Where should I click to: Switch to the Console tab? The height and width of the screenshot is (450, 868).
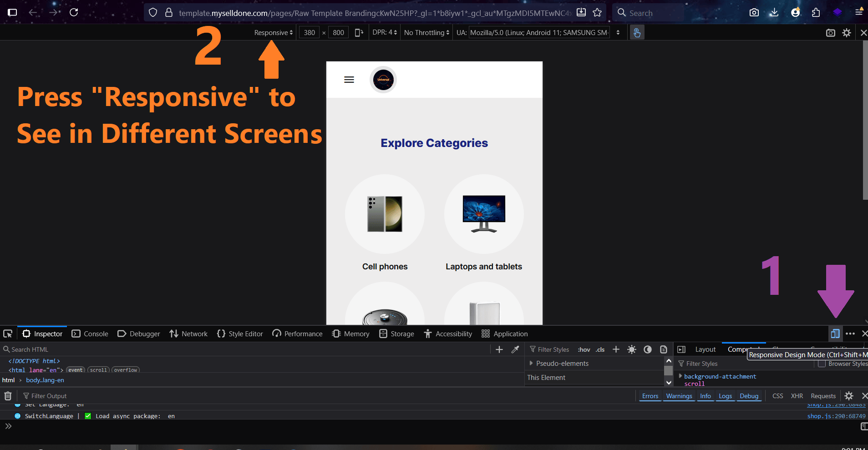(90, 334)
